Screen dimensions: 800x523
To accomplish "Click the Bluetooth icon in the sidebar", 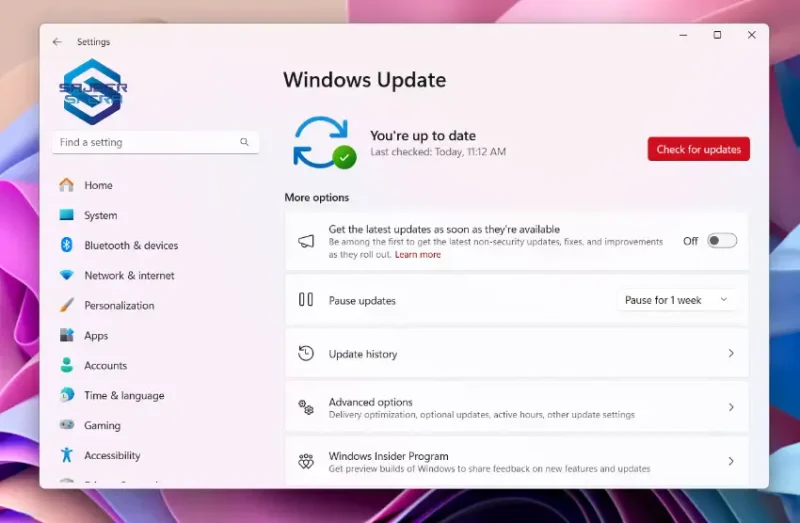I will tap(66, 245).
